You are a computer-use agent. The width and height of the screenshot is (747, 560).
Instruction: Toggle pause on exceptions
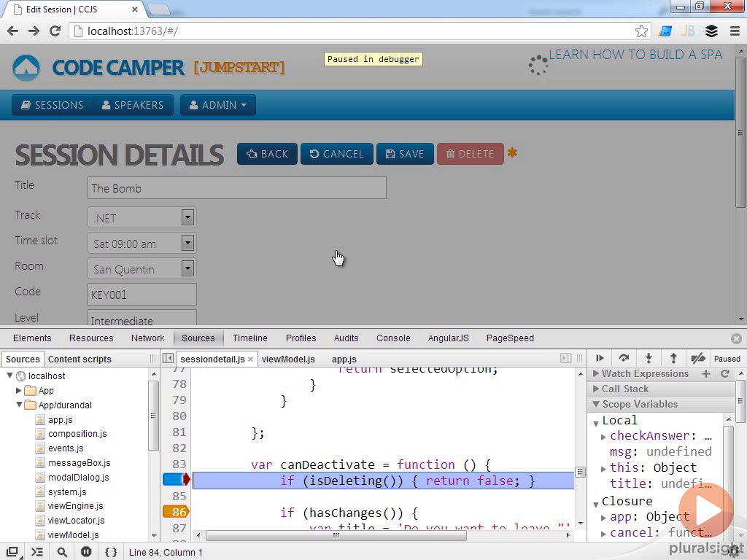(86, 552)
